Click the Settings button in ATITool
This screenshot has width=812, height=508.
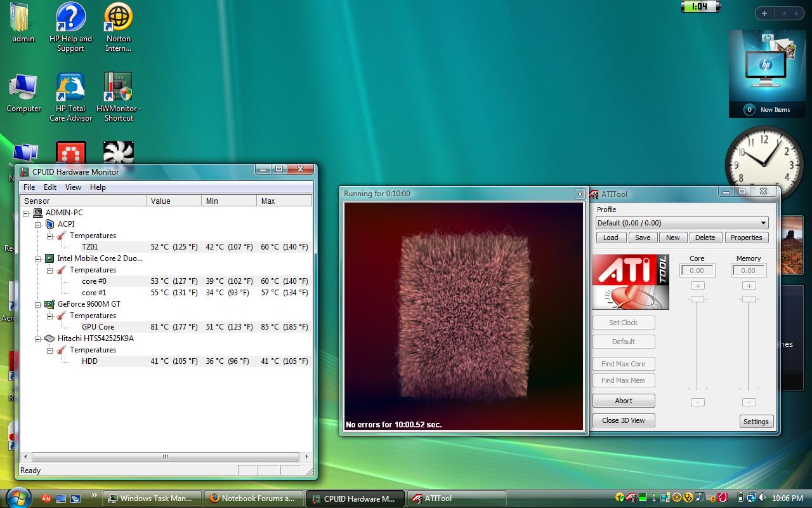756,422
